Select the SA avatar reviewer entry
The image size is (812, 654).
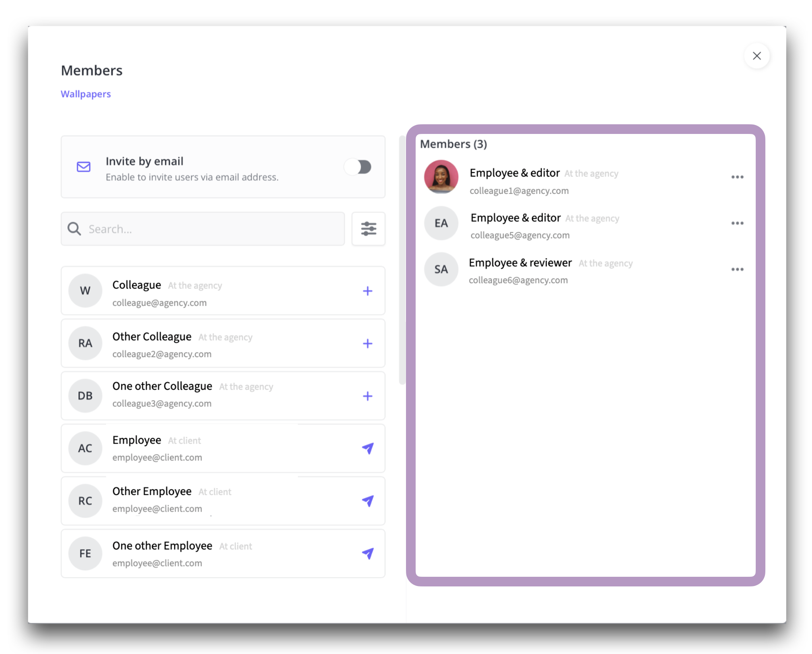point(441,269)
